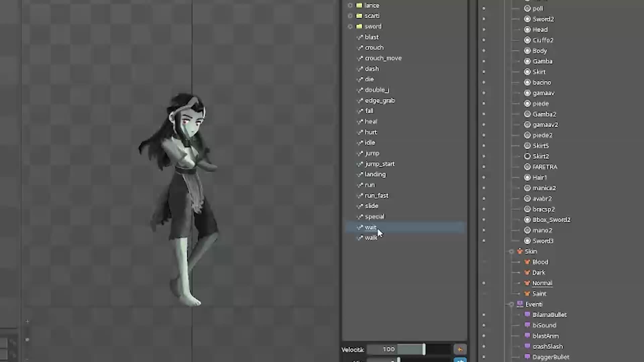Collapse the Eventi section

[511, 304]
